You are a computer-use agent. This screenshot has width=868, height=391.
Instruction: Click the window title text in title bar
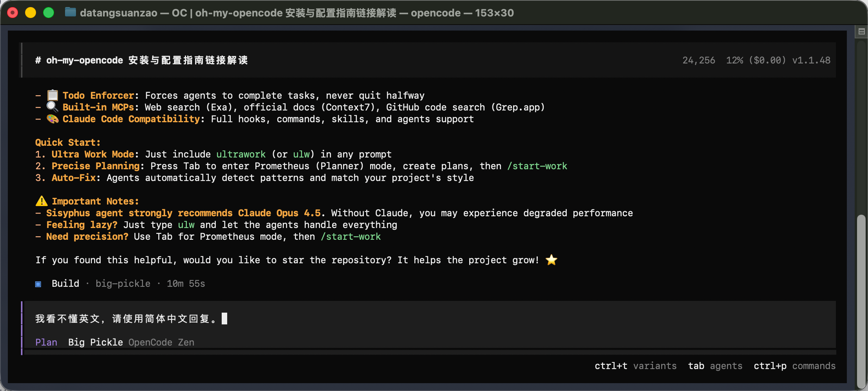(297, 13)
